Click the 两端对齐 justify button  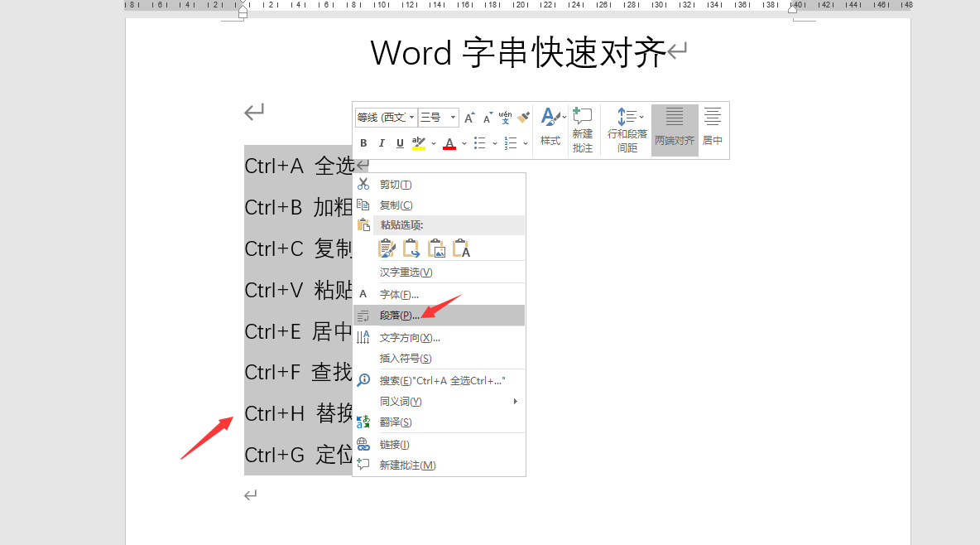click(x=675, y=128)
